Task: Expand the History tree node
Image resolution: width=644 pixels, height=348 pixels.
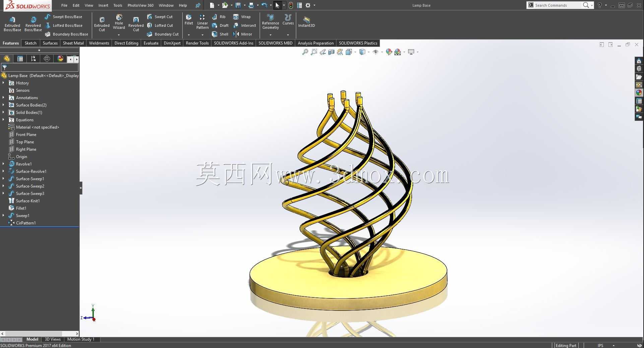Action: 3,83
